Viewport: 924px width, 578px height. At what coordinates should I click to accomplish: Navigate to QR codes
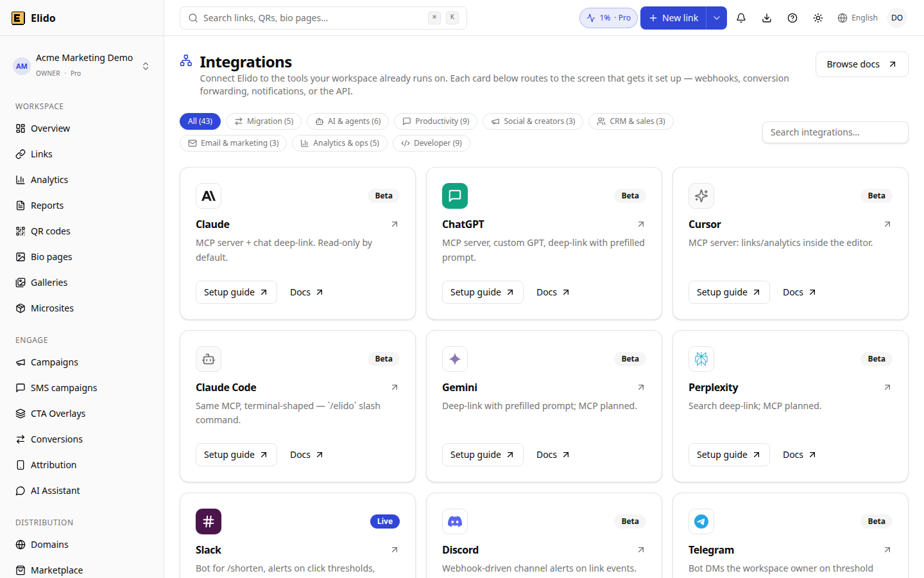(81, 231)
